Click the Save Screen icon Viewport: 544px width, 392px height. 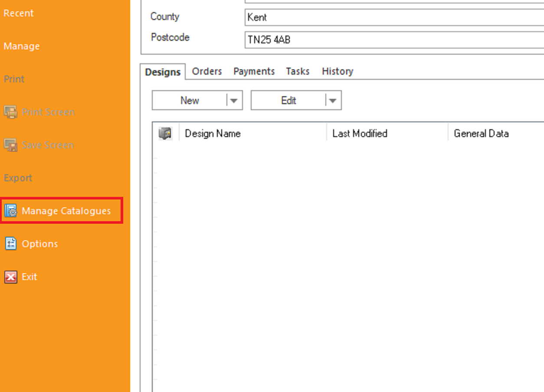point(10,145)
